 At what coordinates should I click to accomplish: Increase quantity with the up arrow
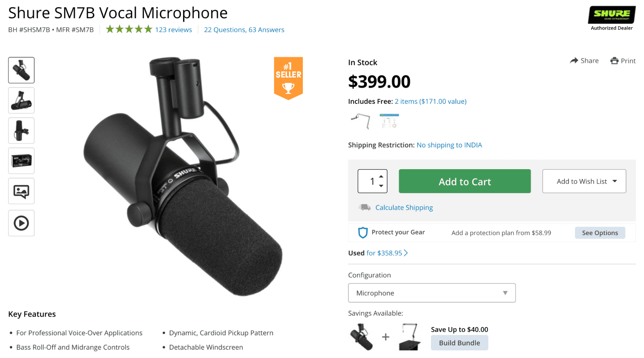pos(381,176)
